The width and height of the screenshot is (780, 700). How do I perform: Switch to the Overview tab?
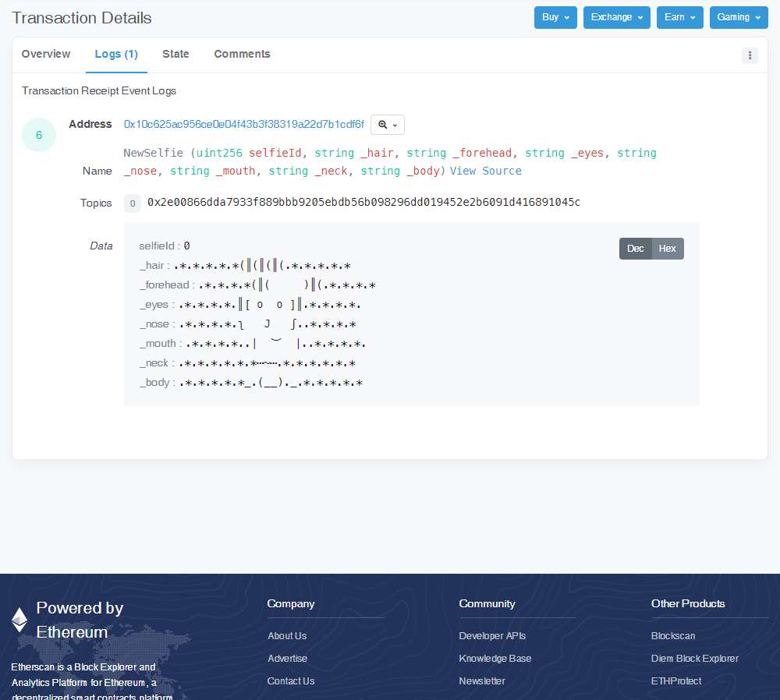coord(46,54)
